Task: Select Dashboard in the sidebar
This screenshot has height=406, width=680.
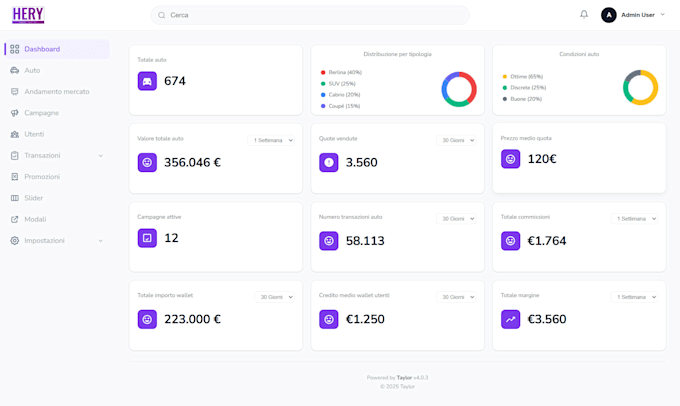Action: [x=57, y=49]
